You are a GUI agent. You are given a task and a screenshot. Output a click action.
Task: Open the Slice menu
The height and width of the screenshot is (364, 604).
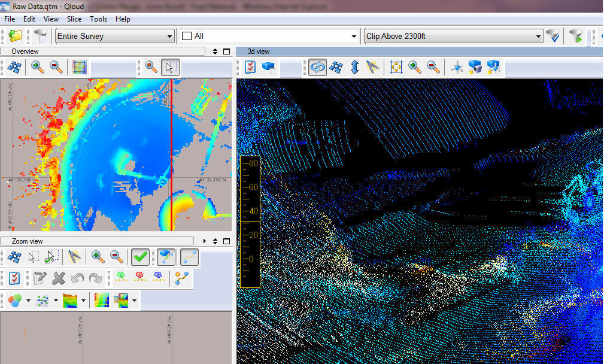pos(74,19)
